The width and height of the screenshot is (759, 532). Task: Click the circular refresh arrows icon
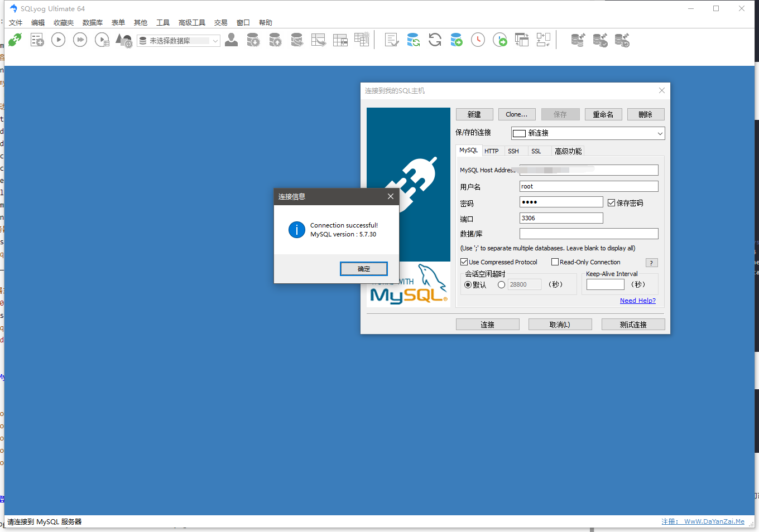click(x=435, y=40)
